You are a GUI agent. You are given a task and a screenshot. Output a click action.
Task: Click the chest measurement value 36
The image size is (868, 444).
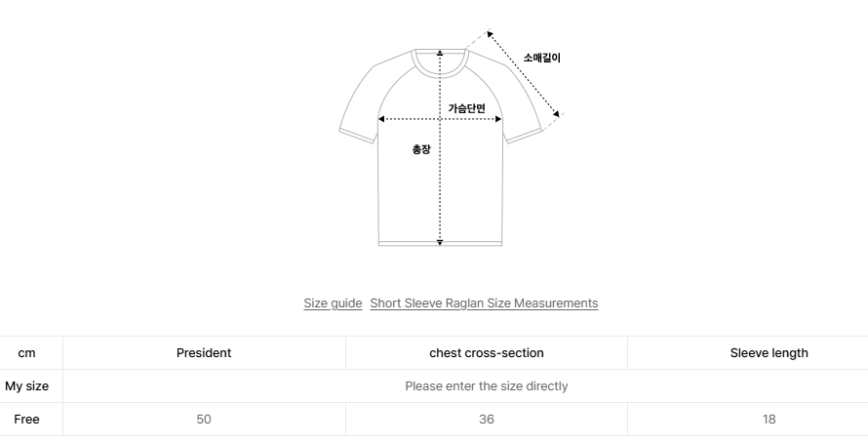[487, 419]
